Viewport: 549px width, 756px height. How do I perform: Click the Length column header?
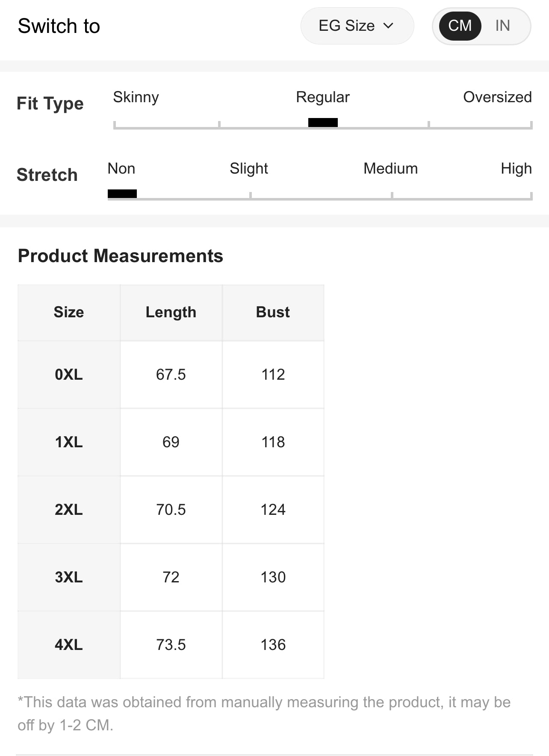point(171,312)
